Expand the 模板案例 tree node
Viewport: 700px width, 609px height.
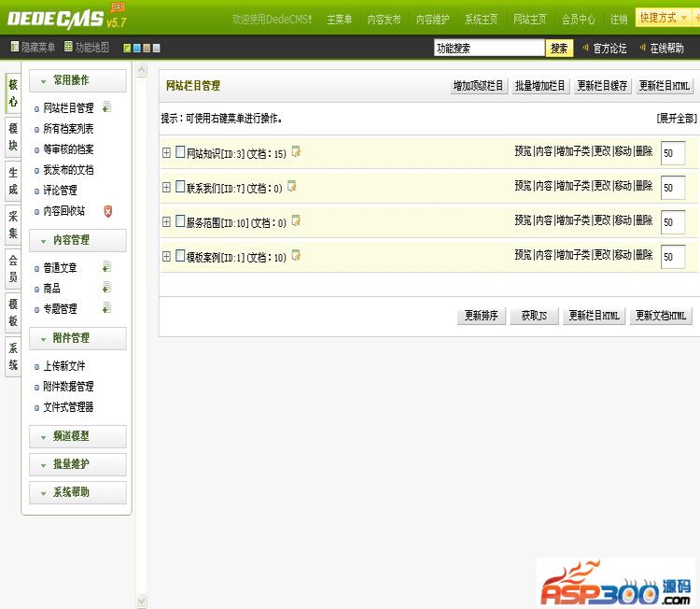click(166, 256)
